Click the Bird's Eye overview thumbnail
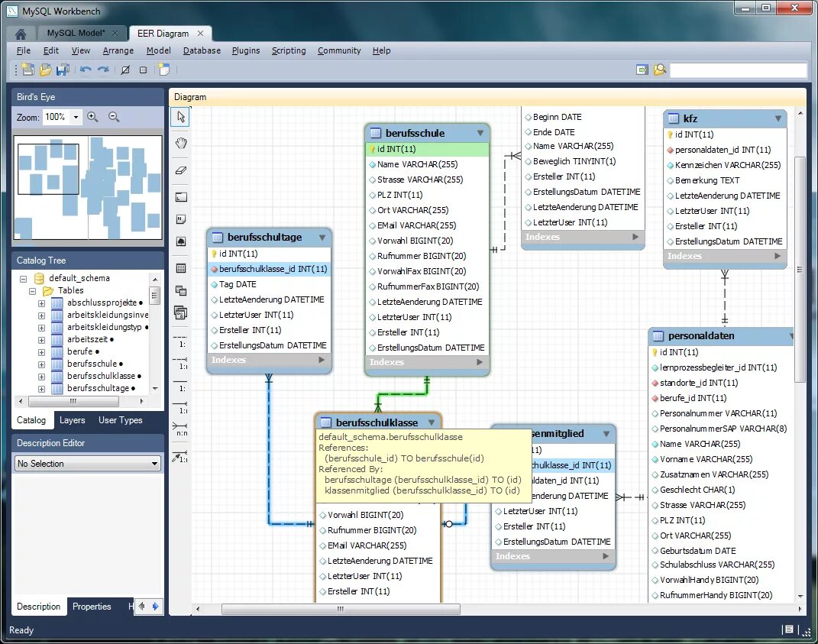This screenshot has width=818, height=644. pyautogui.click(x=88, y=187)
